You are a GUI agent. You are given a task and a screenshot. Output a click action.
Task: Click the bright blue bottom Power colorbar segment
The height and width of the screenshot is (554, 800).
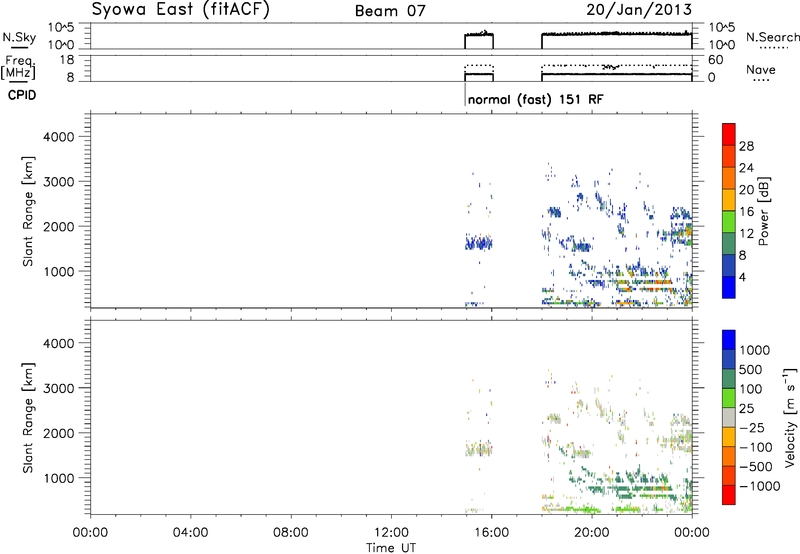pyautogui.click(x=729, y=287)
